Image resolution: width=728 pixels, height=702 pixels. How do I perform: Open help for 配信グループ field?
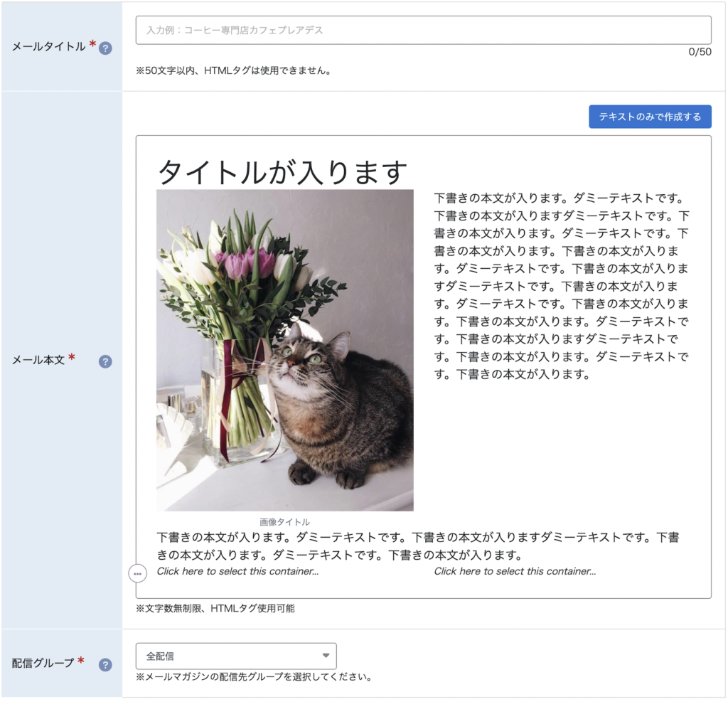point(105,665)
